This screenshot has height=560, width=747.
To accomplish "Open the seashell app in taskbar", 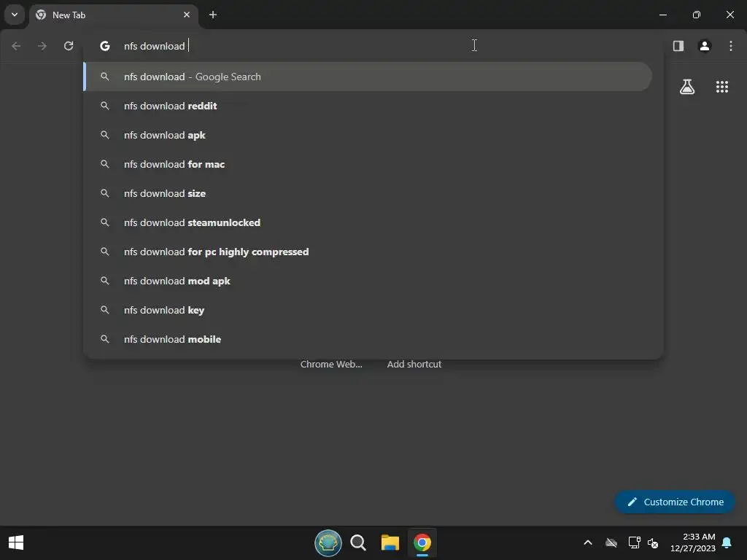I will (x=328, y=542).
